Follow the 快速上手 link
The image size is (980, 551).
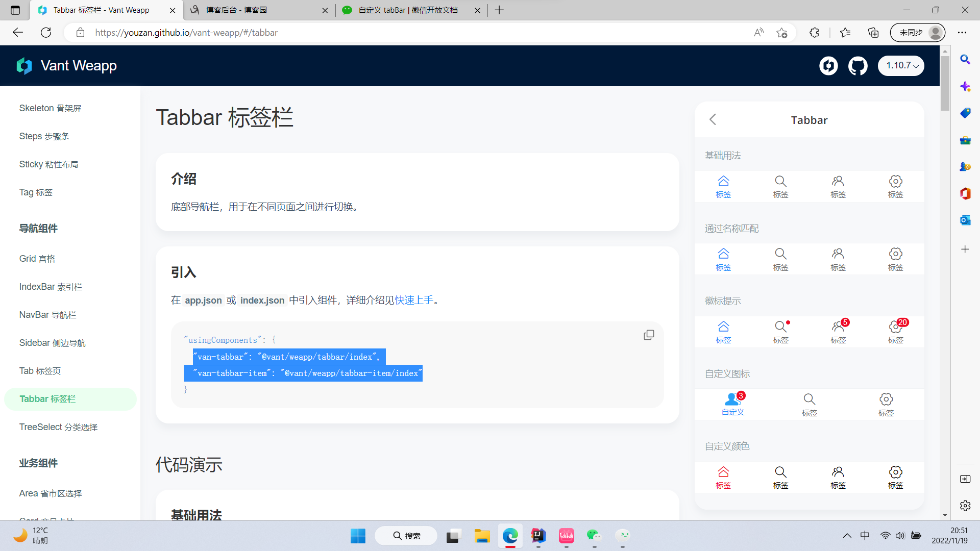pyautogui.click(x=414, y=300)
